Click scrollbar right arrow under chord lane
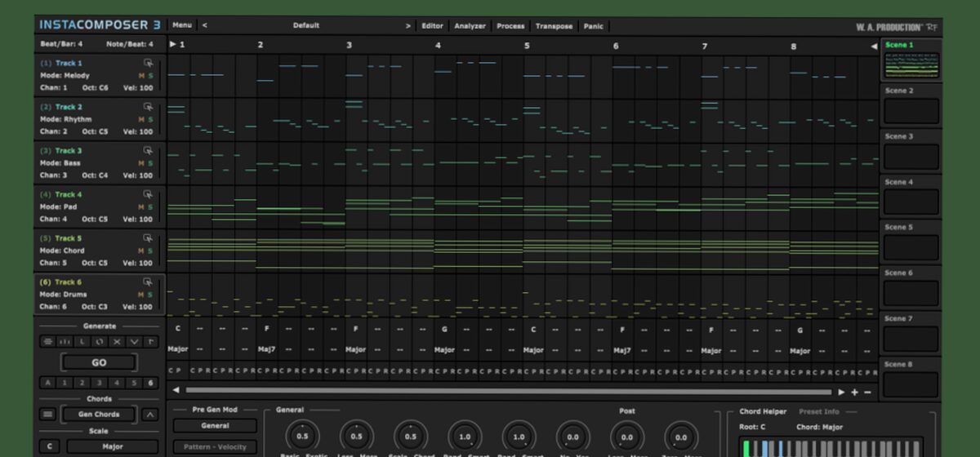The width and height of the screenshot is (980, 457). pos(841,392)
